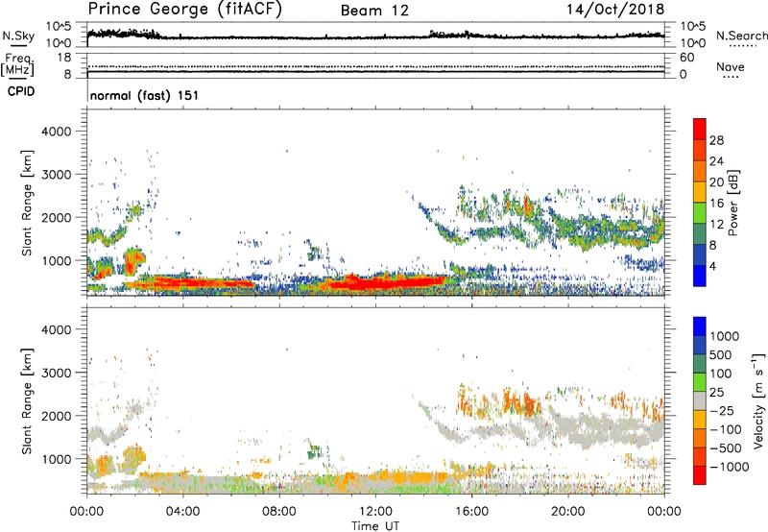Screen dimensions: 768x532
Task: Click the 'Time UT' axis label
Action: (x=375, y=526)
